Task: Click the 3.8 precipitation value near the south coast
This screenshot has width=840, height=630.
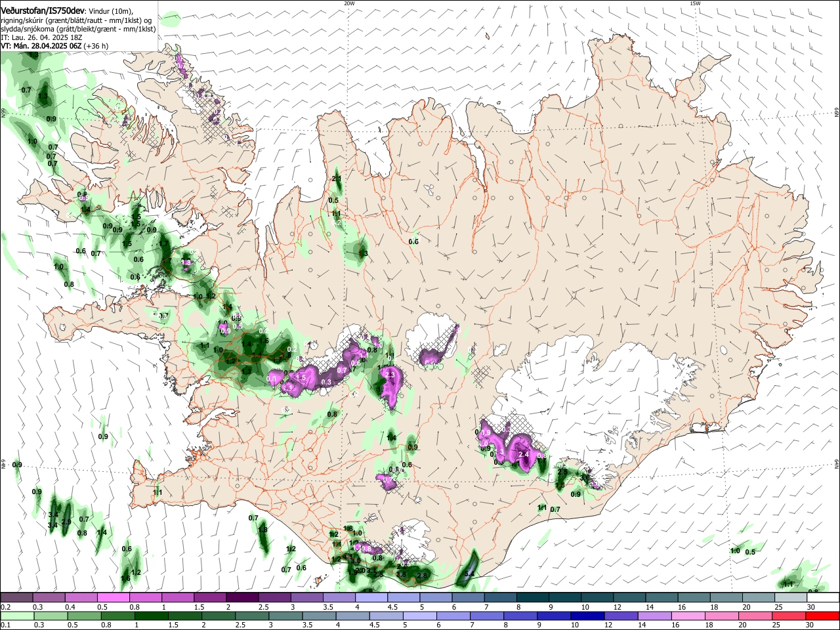Action: [x=402, y=574]
